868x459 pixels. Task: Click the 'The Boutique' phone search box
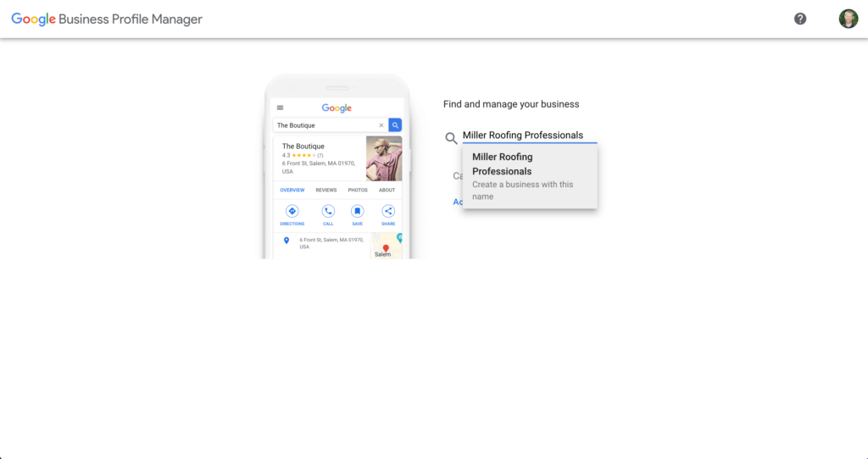[x=331, y=125]
